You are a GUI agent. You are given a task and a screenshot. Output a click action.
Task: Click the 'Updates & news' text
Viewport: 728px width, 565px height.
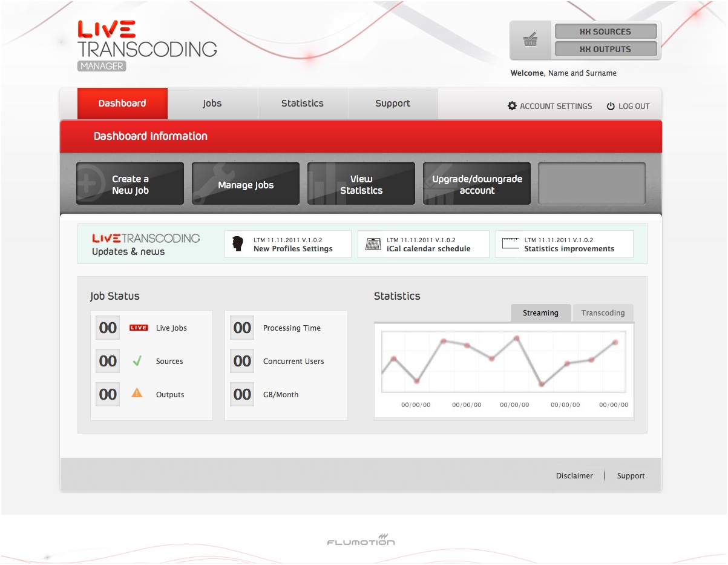tap(128, 252)
